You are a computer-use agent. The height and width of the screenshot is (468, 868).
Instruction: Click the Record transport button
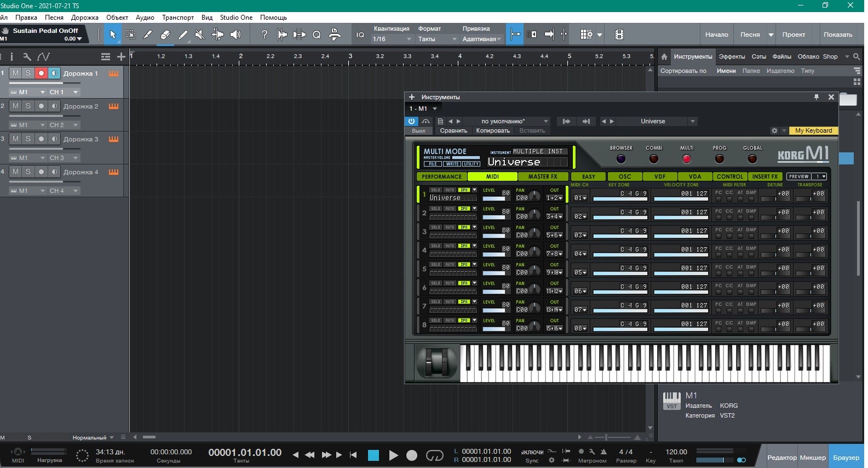pyautogui.click(x=412, y=455)
